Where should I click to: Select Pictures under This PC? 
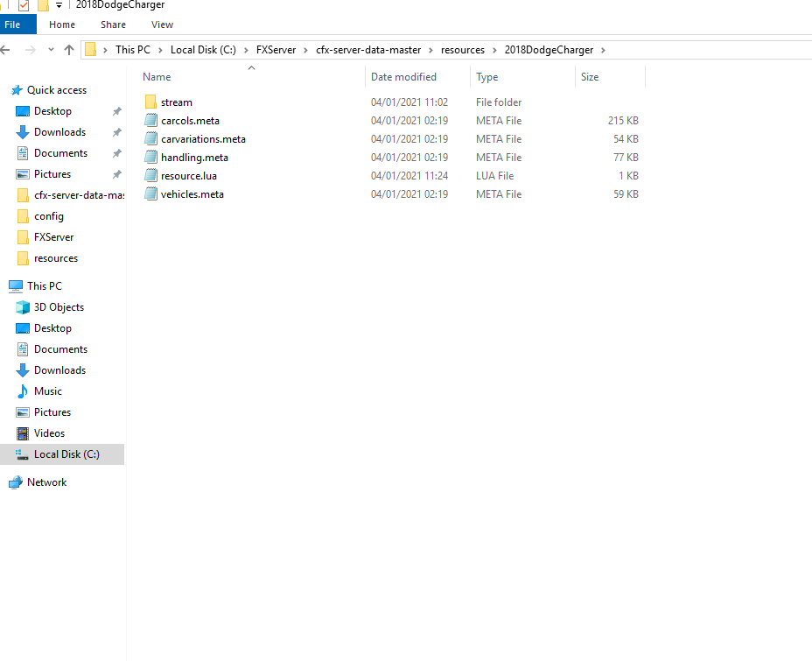click(52, 411)
